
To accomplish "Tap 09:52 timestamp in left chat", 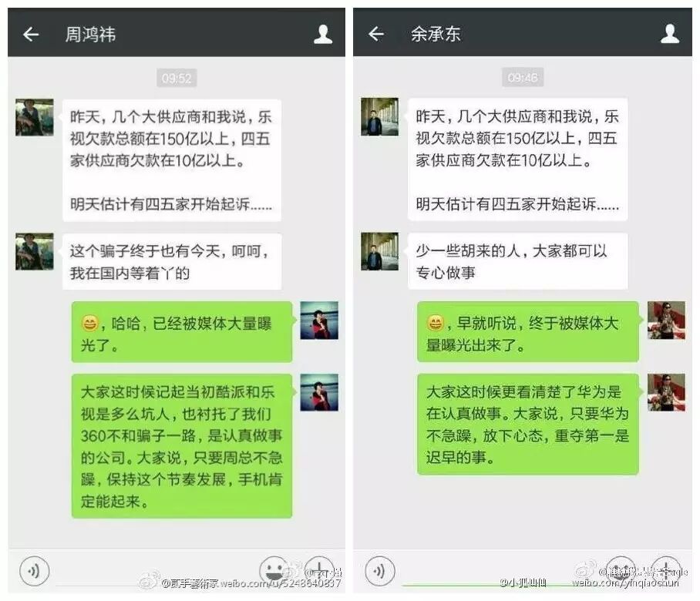I will (x=177, y=78).
